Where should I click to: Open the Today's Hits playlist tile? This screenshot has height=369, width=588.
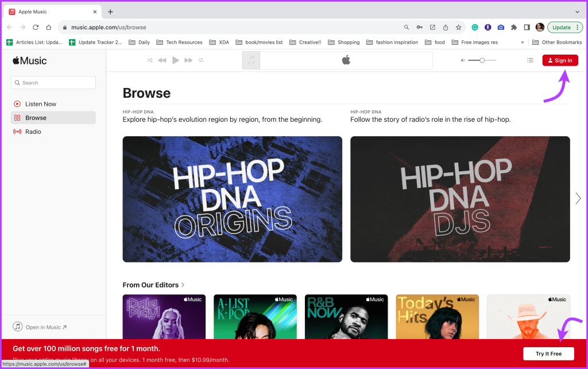(x=437, y=317)
